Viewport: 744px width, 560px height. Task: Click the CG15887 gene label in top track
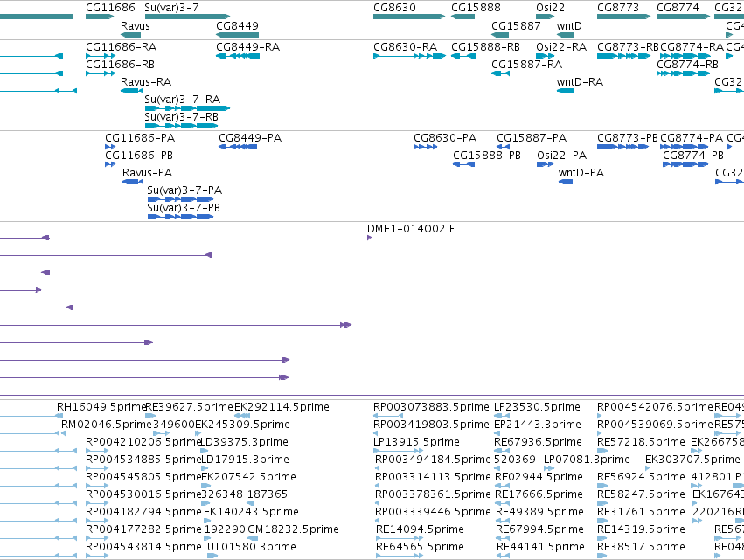pyautogui.click(x=516, y=25)
